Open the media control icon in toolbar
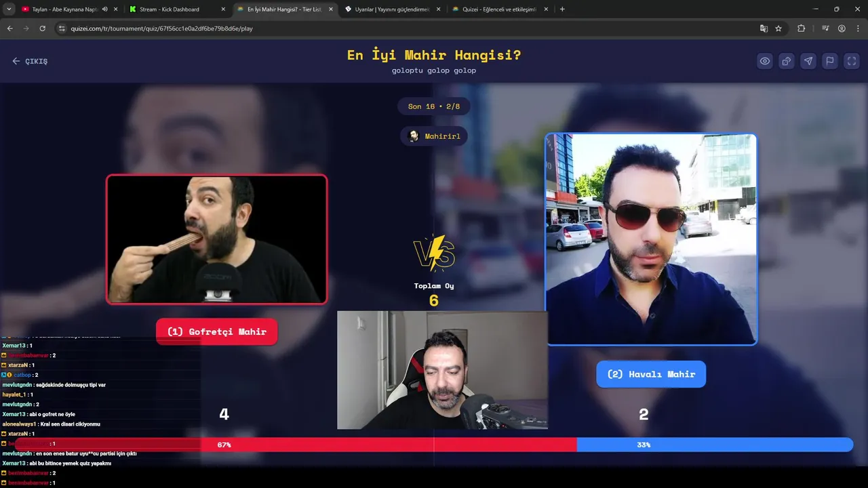The width and height of the screenshot is (868, 488). click(x=825, y=28)
